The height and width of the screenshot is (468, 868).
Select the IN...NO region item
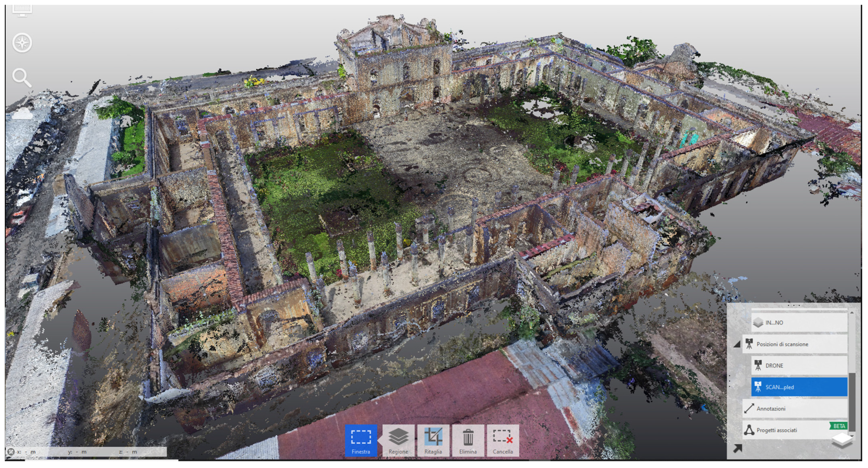[798, 323]
